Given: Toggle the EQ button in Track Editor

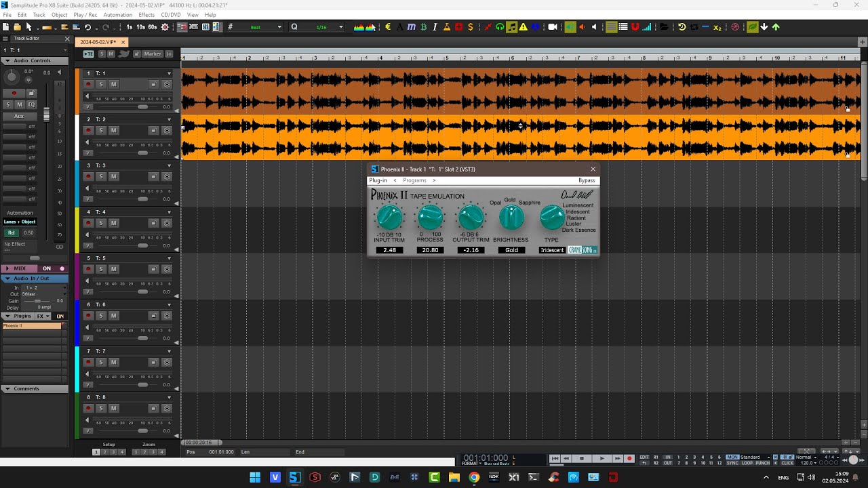Looking at the screenshot, I should [31, 104].
